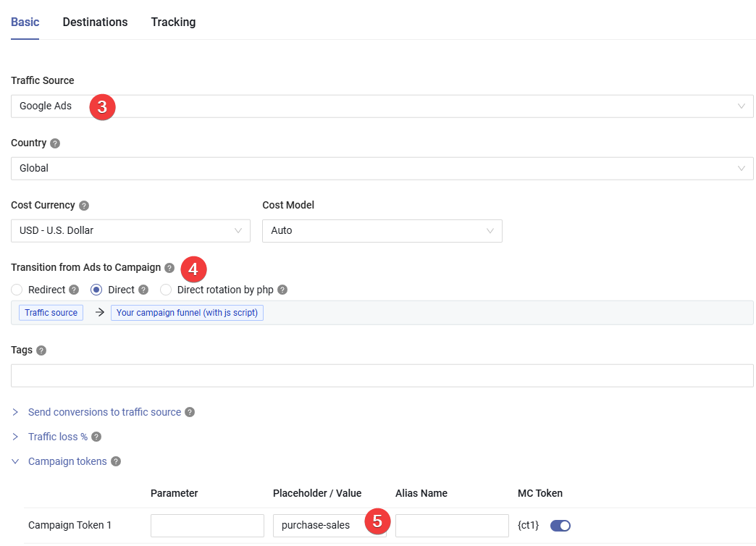Switch to the Destinations tab
This screenshot has width=756, height=546.
(95, 22)
